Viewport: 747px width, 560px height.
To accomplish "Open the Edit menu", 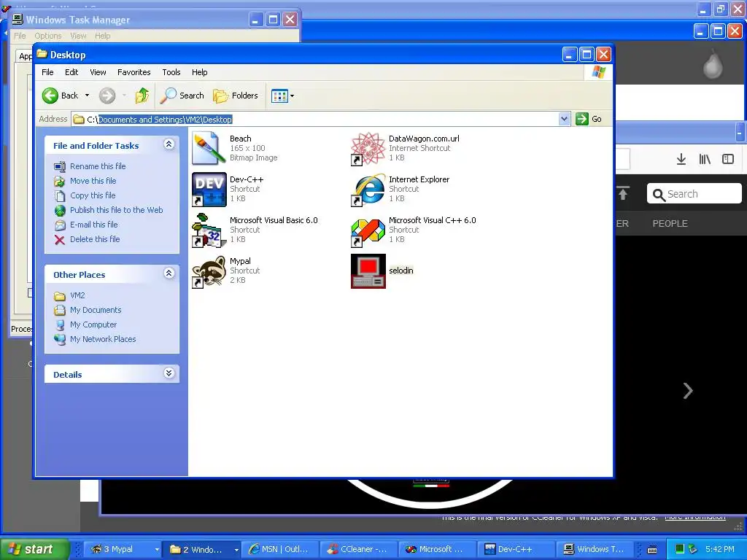I will [71, 72].
